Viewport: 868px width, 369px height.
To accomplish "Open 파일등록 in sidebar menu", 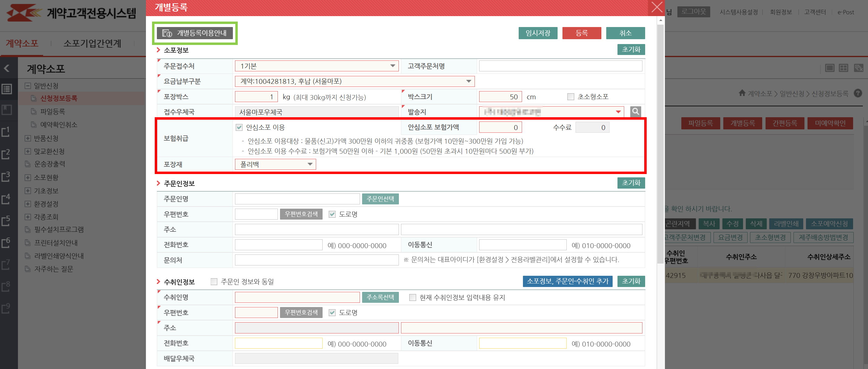I will pyautogui.click(x=52, y=111).
